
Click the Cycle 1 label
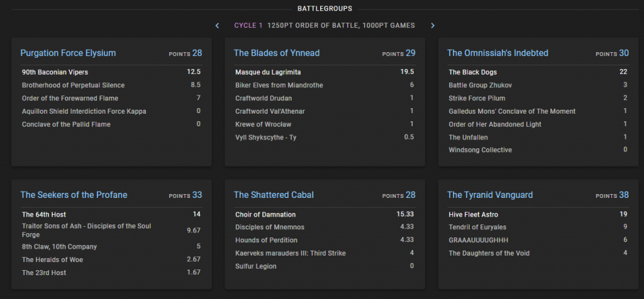[248, 26]
